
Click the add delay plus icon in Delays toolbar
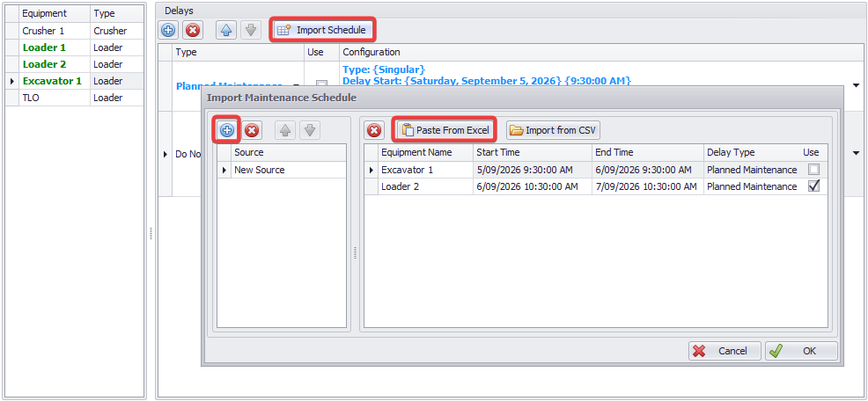pyautogui.click(x=169, y=31)
